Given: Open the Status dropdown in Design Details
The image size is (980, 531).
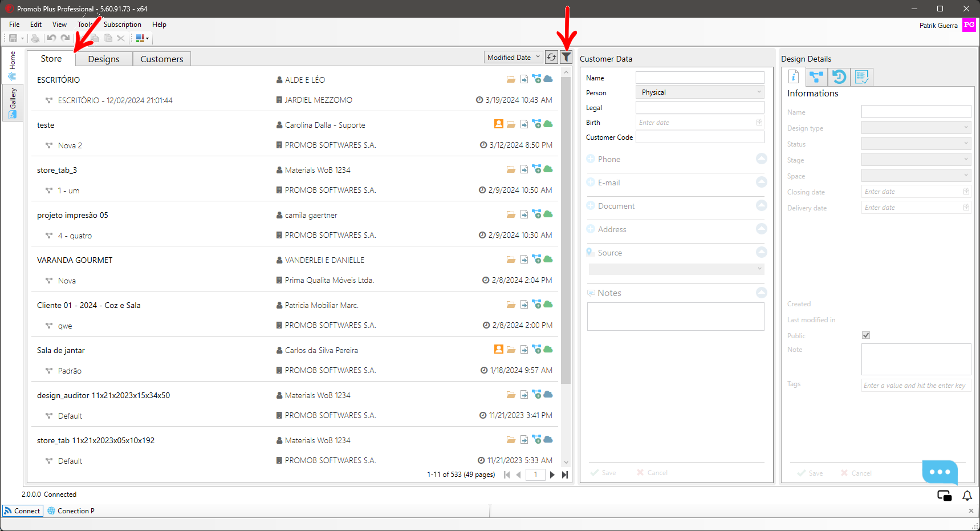Looking at the screenshot, I should tap(916, 143).
